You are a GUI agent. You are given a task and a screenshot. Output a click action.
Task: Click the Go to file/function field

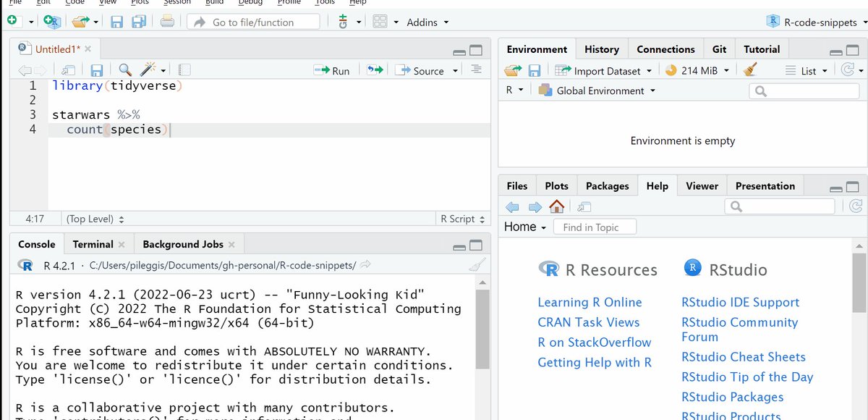click(253, 22)
